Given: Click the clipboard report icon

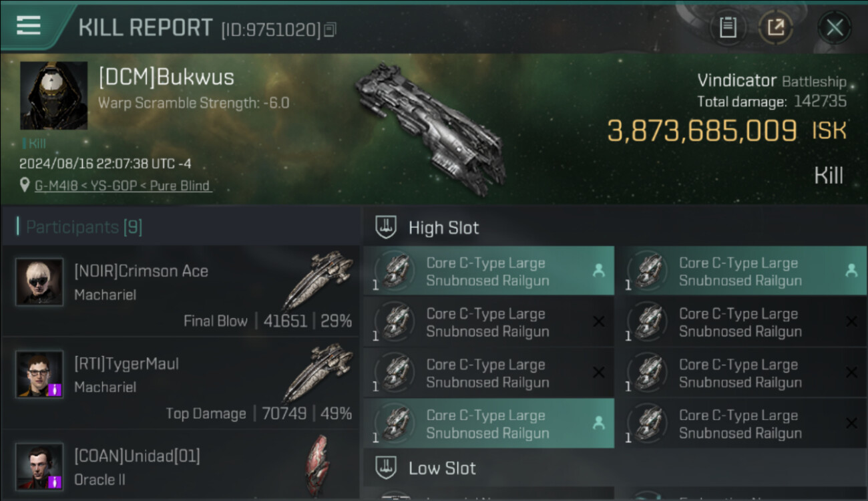Looking at the screenshot, I should pyautogui.click(x=728, y=28).
